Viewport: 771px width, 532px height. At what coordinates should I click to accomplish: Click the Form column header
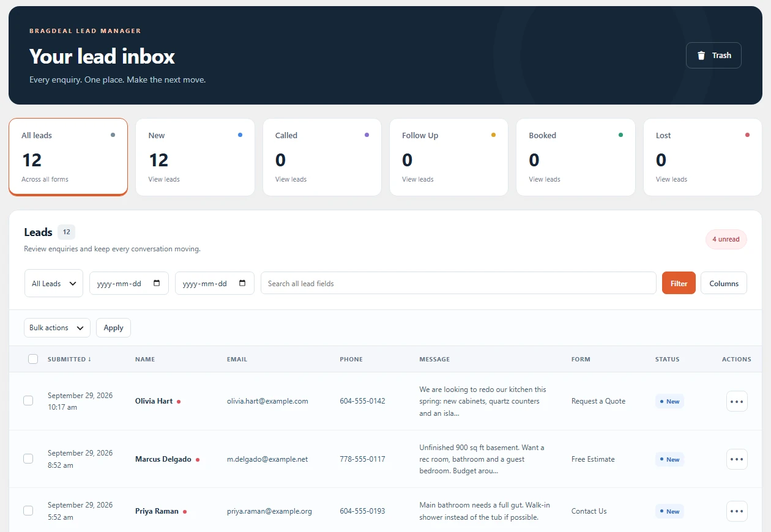point(581,359)
